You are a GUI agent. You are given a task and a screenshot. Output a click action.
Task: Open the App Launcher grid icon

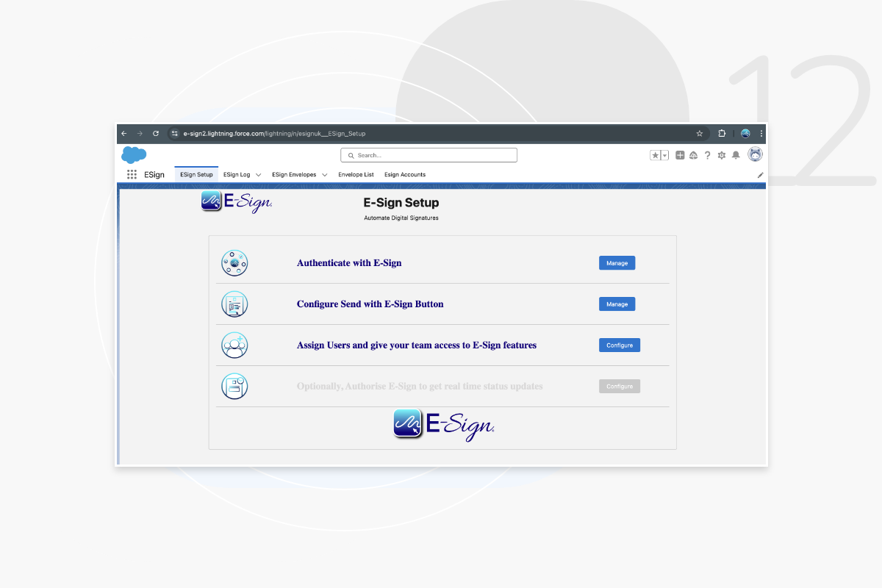132,174
